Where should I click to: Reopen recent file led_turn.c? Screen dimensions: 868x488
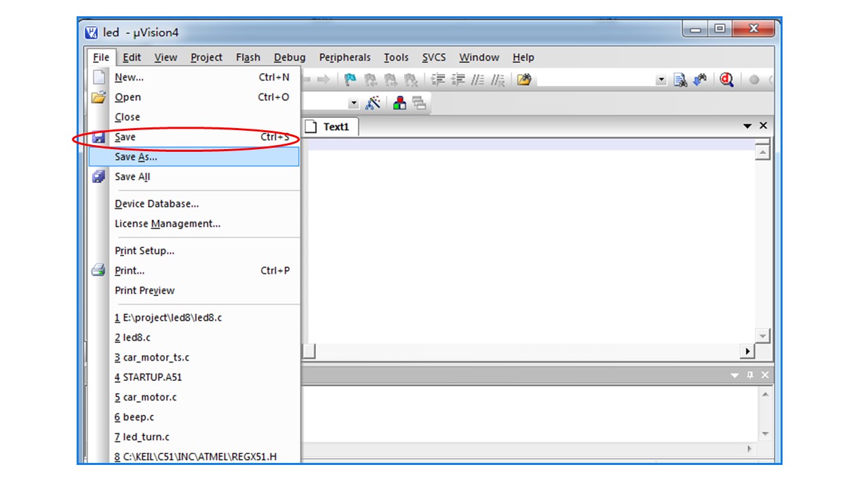point(194,437)
